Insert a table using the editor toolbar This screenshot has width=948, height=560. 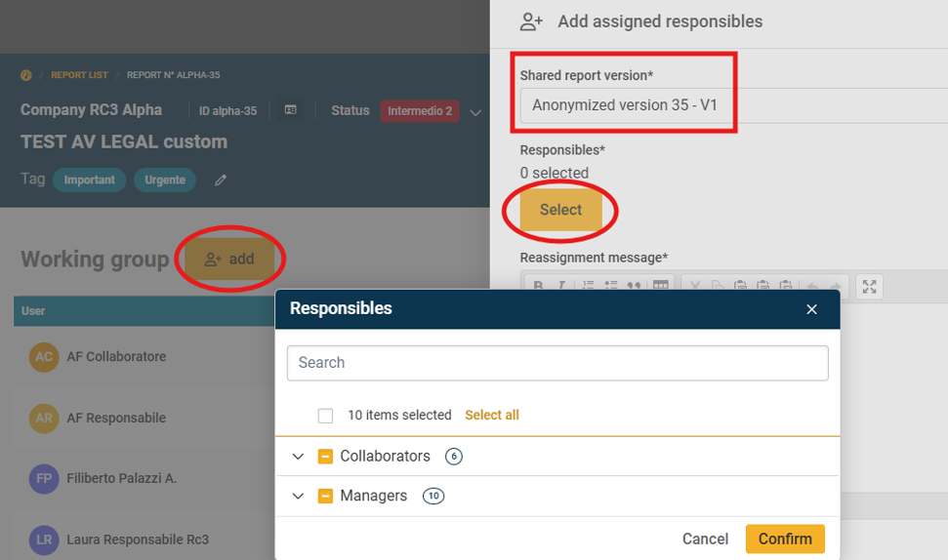(661, 286)
